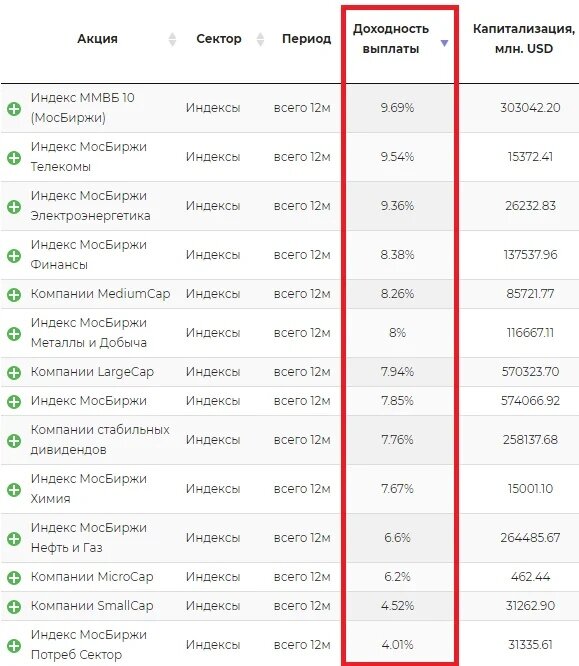Click the plus icon for Индекс МосБиржи Телекомы

click(x=14, y=158)
